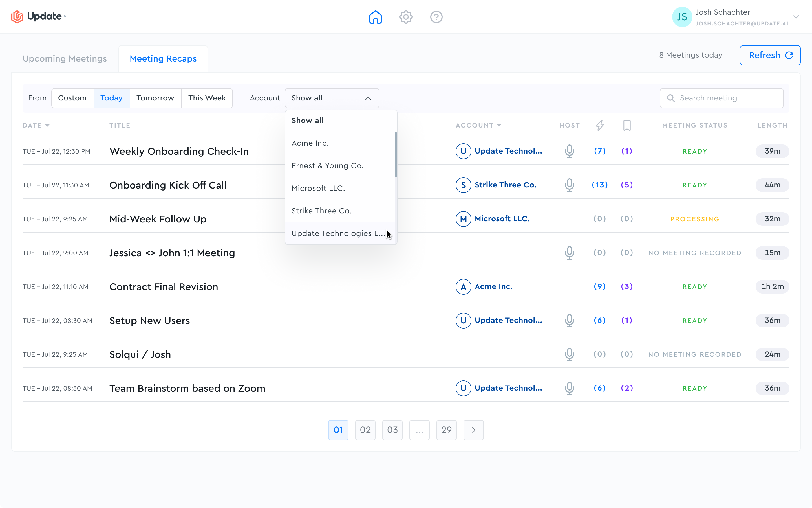Expand the user account menu chevron
Screen dimensions: 812x508
[796, 17]
